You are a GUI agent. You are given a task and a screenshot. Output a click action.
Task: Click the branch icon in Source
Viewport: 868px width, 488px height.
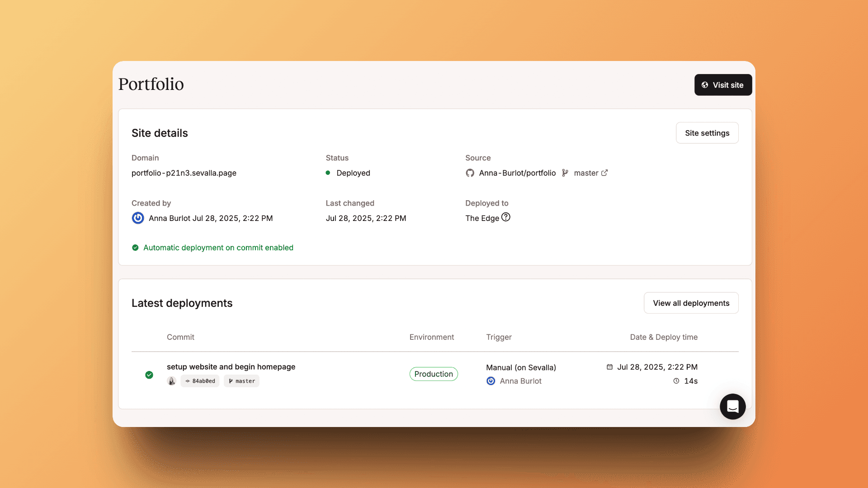tap(565, 173)
